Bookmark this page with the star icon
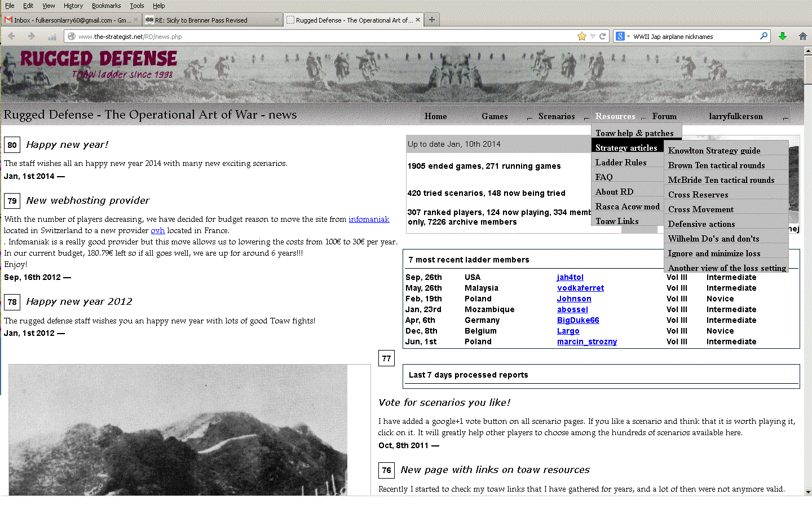Screen dimensions: 812x508 click(582, 36)
